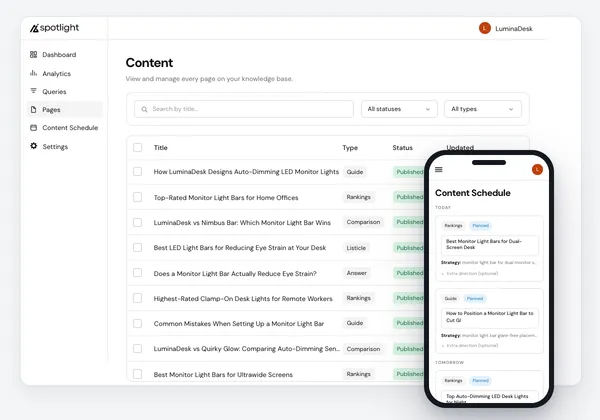Check the 'Top-Rated Monitor Light Bars' row
The image size is (600, 420).
click(137, 197)
